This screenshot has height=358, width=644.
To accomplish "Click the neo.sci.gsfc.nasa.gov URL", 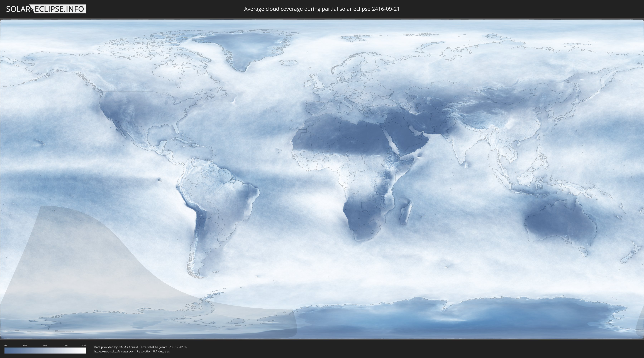I will pyautogui.click(x=113, y=351).
